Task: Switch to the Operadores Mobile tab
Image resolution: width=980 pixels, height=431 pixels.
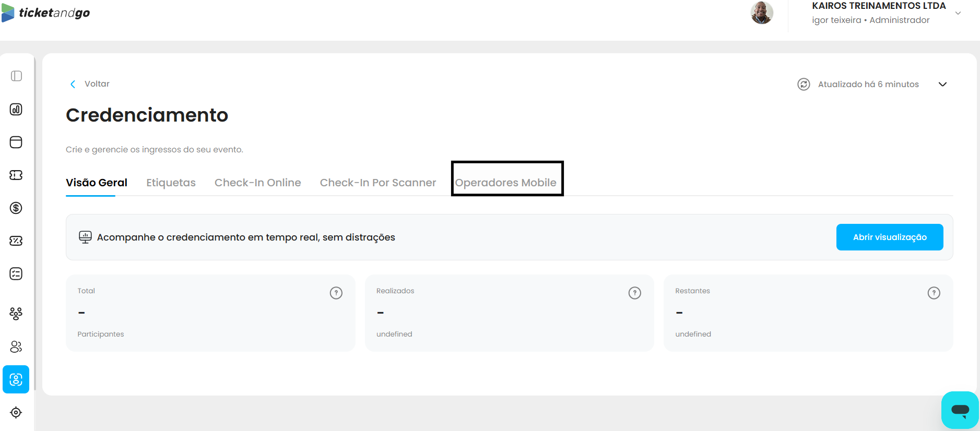Action: [x=506, y=183]
